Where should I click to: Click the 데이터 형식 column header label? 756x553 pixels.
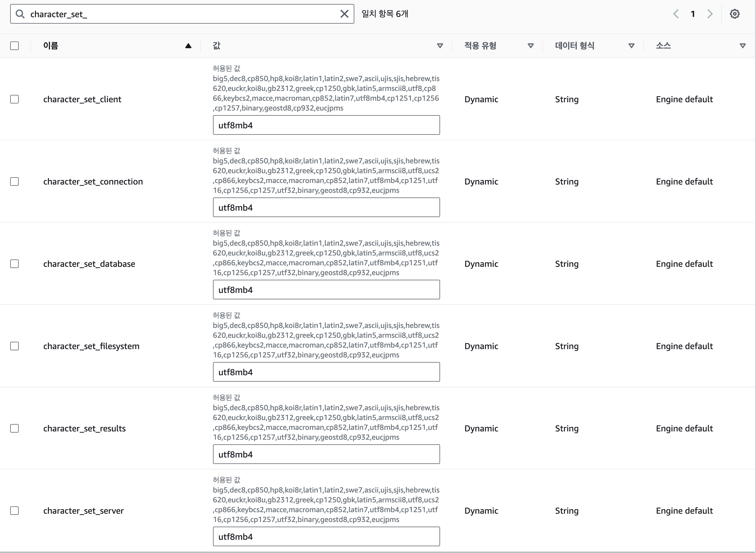[x=574, y=46]
